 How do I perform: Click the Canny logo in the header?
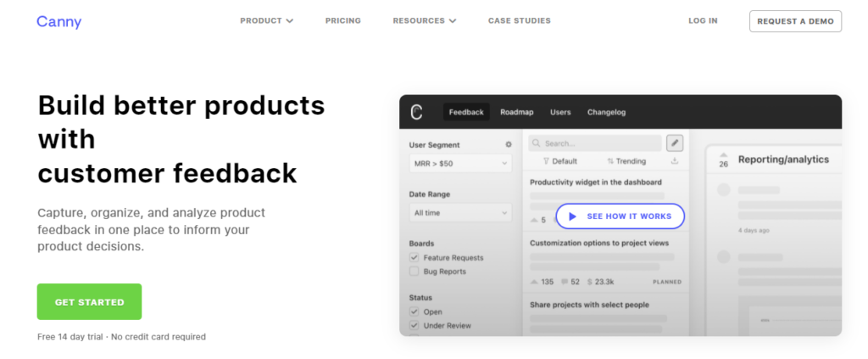[x=58, y=21]
